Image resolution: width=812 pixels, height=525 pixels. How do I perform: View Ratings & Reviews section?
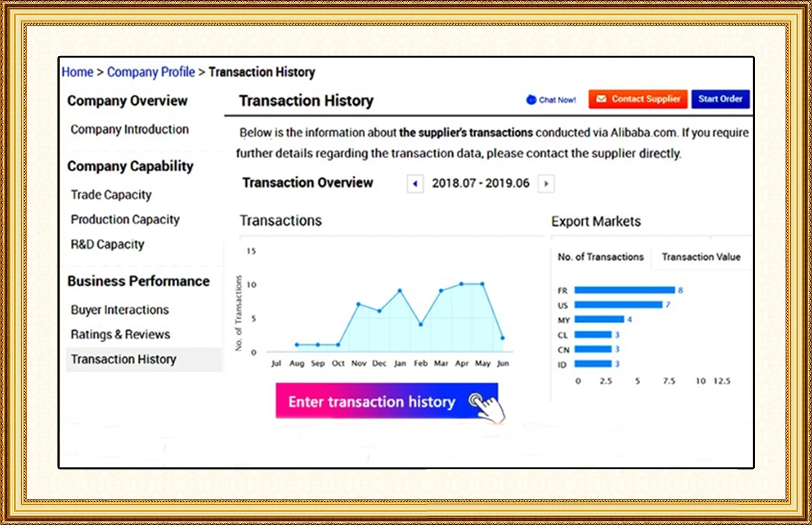coord(120,335)
